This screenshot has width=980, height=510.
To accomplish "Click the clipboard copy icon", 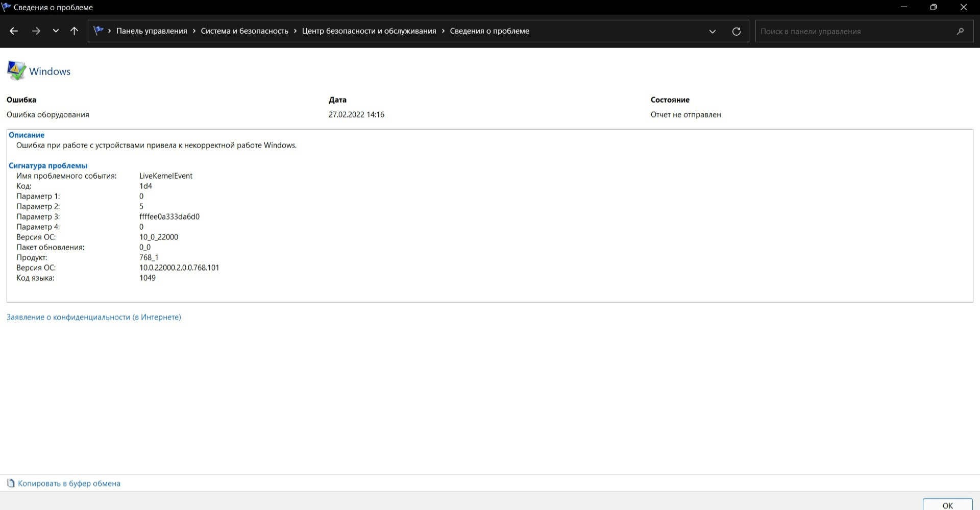I will click(11, 483).
